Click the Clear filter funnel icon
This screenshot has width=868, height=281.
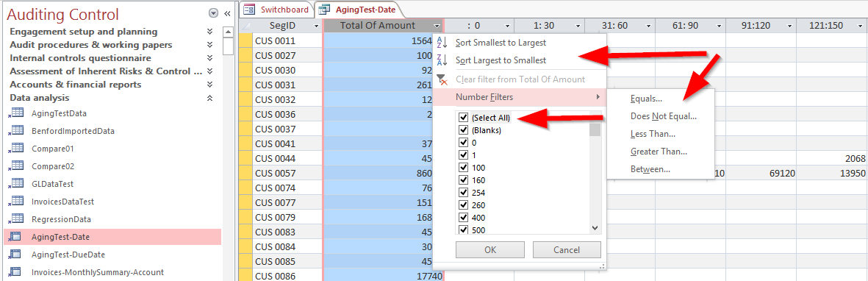click(442, 79)
